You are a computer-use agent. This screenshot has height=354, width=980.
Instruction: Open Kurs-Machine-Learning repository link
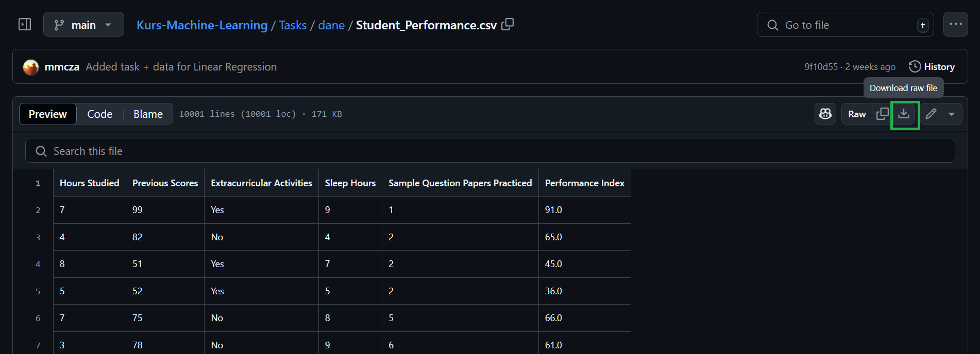click(x=202, y=25)
